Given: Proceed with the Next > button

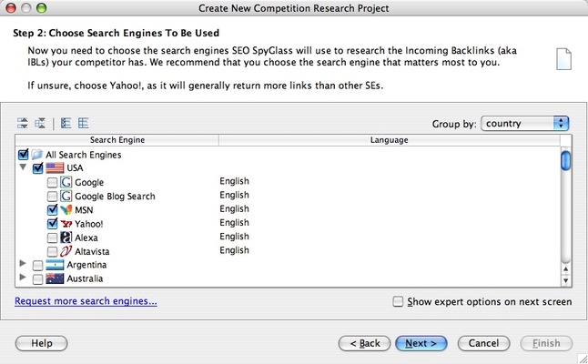Looking at the screenshot, I should pos(421,343).
